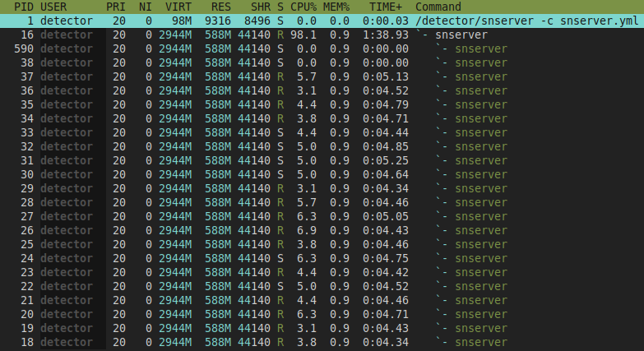Image resolution: width=644 pixels, height=351 pixels.
Task: Click the 0:04.85 time value
Action: (x=385, y=146)
